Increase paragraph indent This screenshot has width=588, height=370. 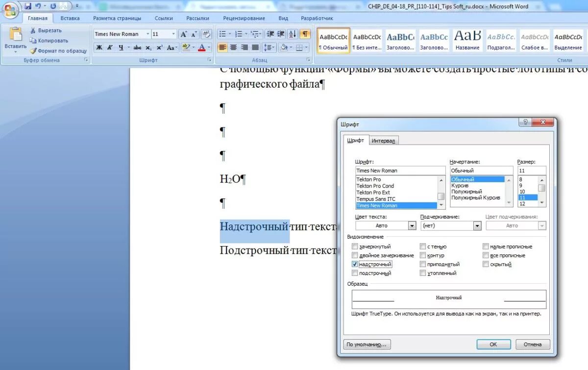point(281,34)
